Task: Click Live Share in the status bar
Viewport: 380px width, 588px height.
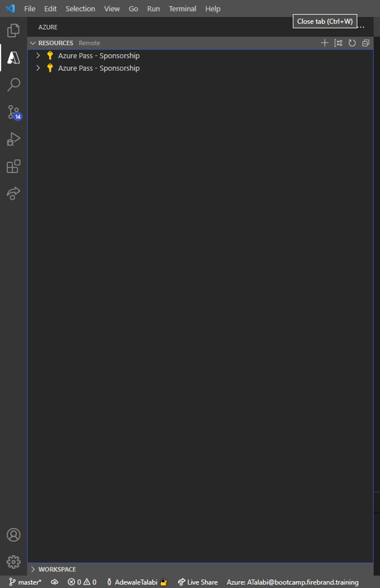Action: [198, 582]
